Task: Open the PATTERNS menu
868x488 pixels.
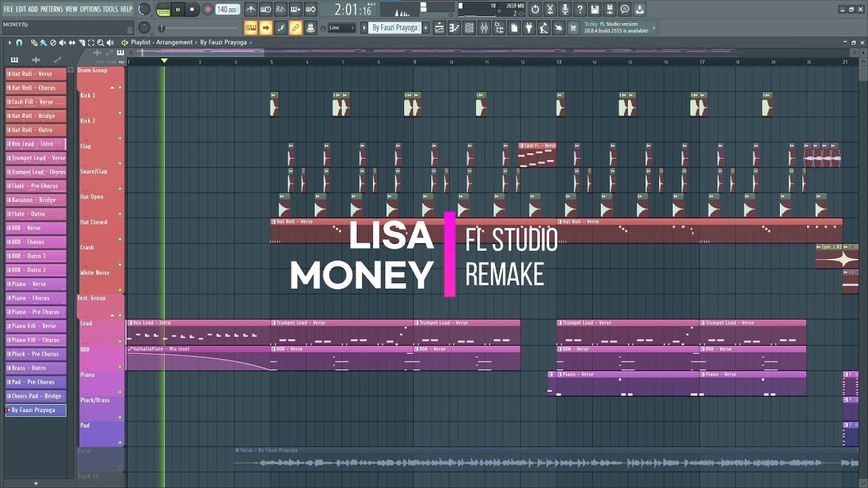Action: pos(52,9)
